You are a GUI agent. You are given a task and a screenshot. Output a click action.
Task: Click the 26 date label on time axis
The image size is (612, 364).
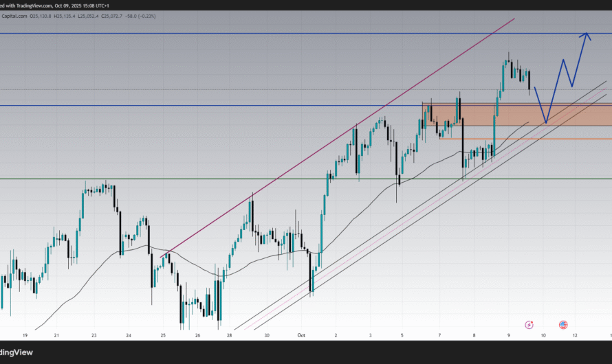(198, 336)
